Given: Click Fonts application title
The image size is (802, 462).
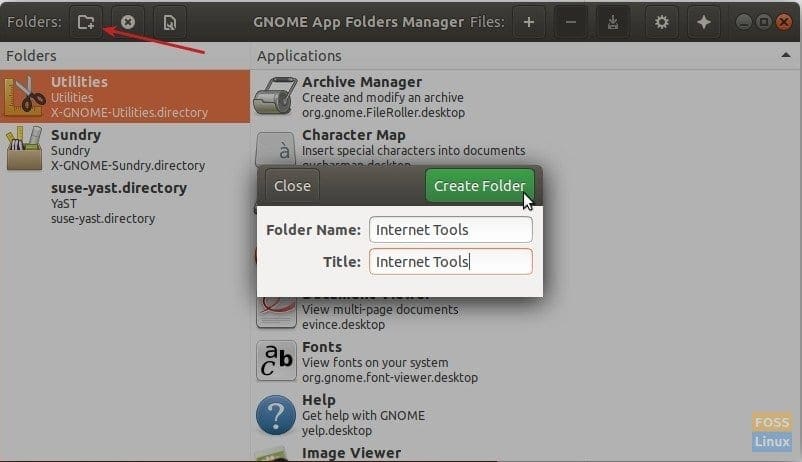Looking at the screenshot, I should tap(322, 347).
